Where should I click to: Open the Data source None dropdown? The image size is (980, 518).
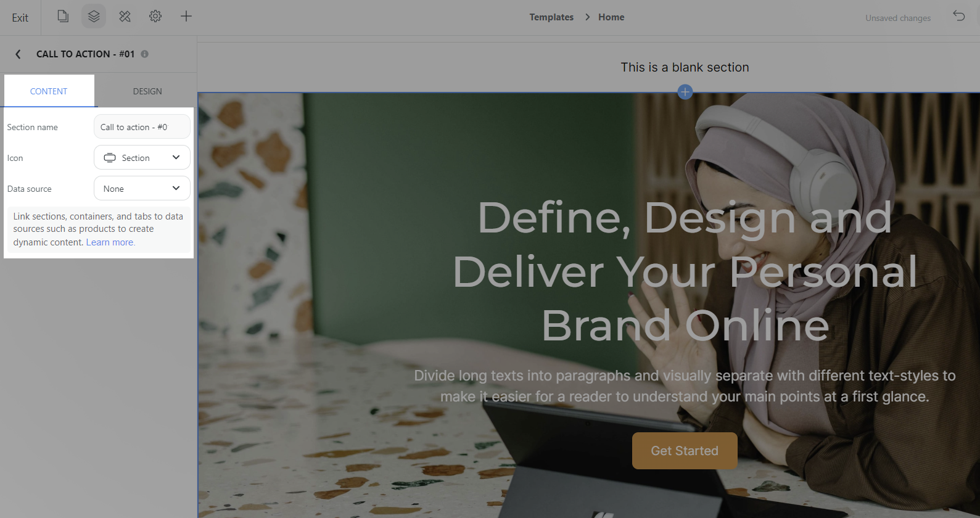point(142,189)
